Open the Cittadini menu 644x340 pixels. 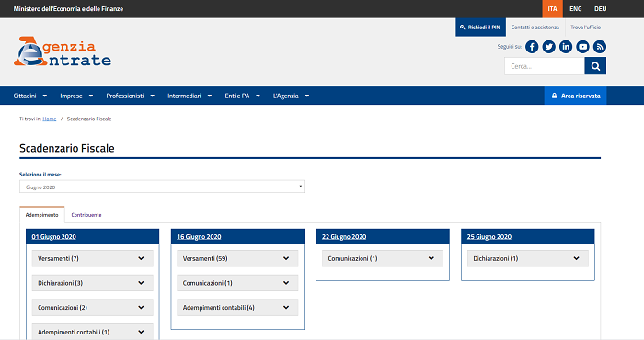click(x=30, y=96)
